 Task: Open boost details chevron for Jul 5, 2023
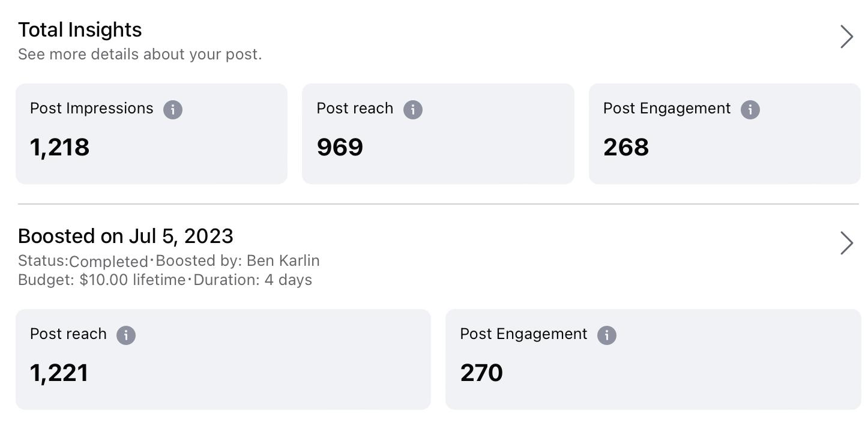click(x=846, y=243)
